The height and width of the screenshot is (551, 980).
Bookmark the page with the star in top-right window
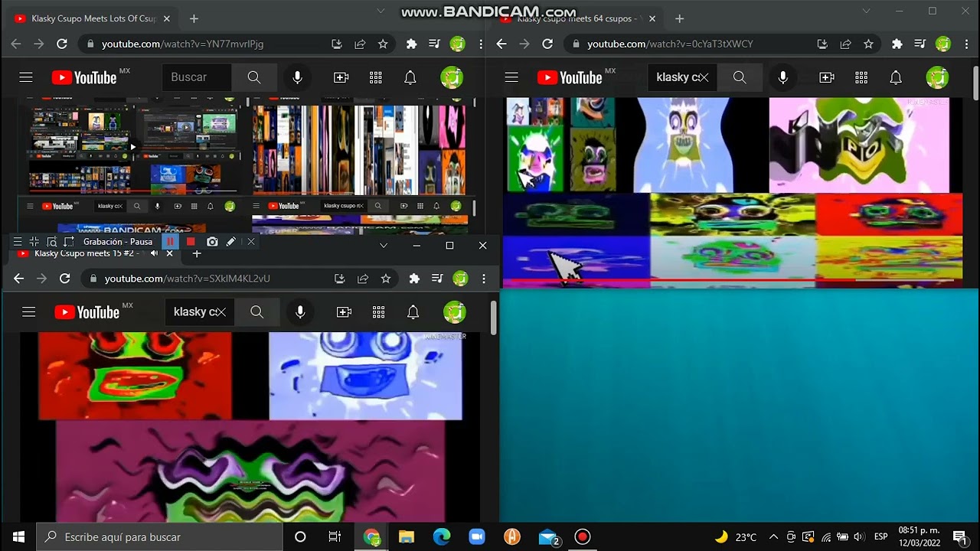pyautogui.click(x=868, y=44)
